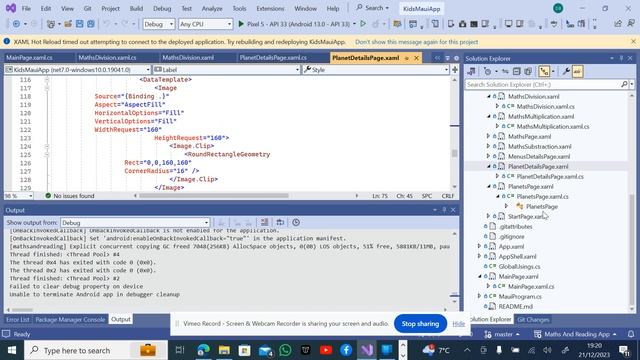Switch to the PlanetDetailsPage.xaml.cs tab
Viewport: 640px width, 360px height.
coord(273,58)
